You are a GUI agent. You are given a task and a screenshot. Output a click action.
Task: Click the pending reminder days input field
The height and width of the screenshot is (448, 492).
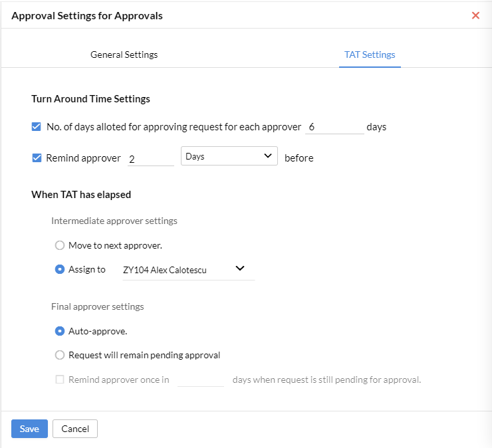click(x=201, y=380)
